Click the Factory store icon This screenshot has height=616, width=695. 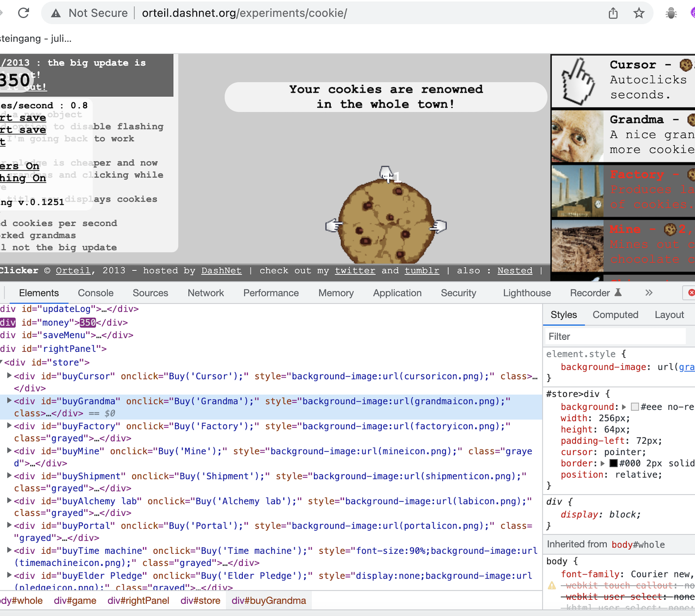pyautogui.click(x=577, y=191)
